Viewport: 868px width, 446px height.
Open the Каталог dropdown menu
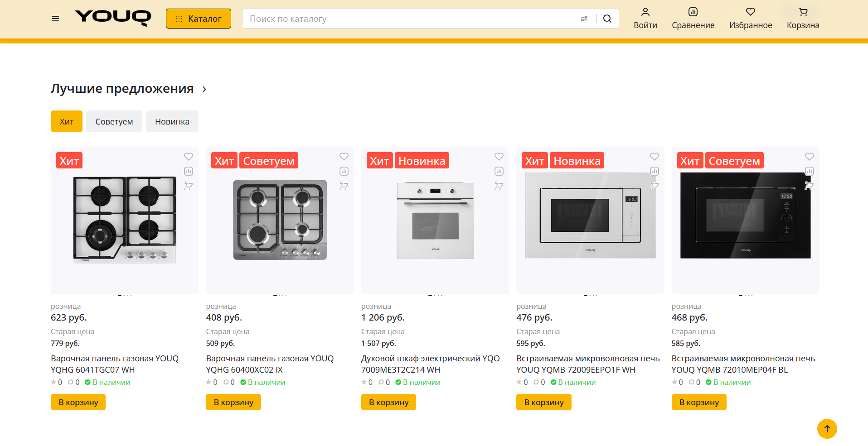[x=199, y=19]
